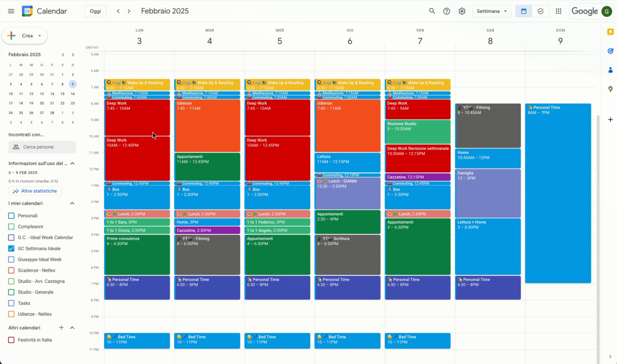Go to next week in the header

(129, 11)
